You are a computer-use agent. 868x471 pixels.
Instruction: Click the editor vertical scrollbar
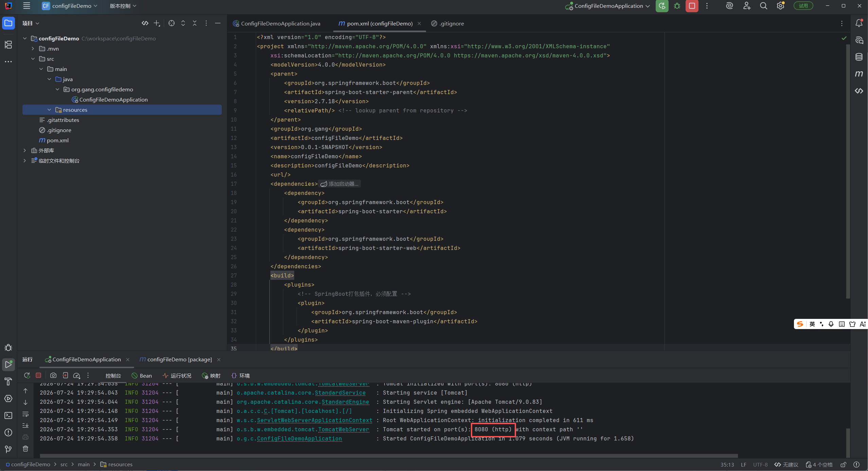coord(848,171)
